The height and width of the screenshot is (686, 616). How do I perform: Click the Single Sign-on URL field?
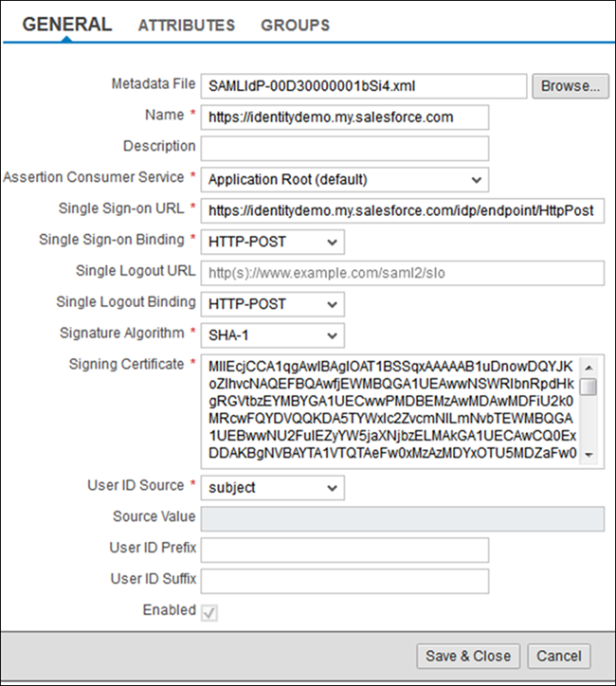[403, 211]
